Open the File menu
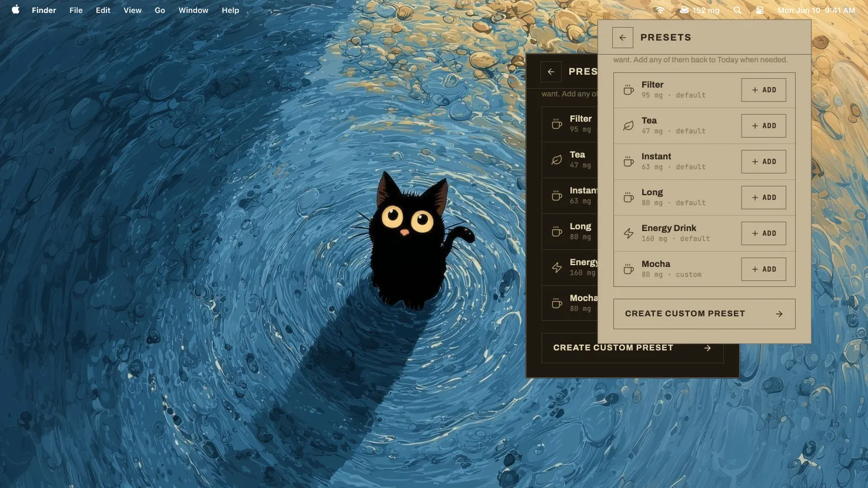This screenshot has width=868, height=488. click(76, 10)
